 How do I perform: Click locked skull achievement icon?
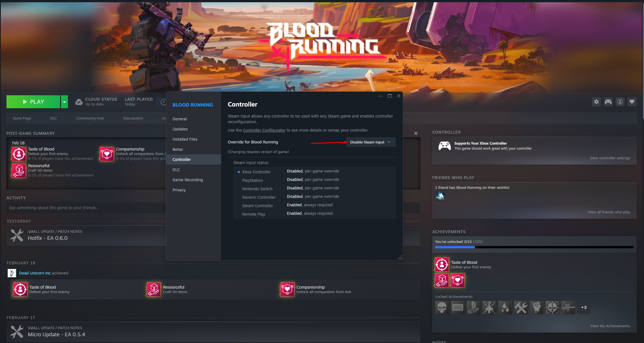(x=442, y=307)
